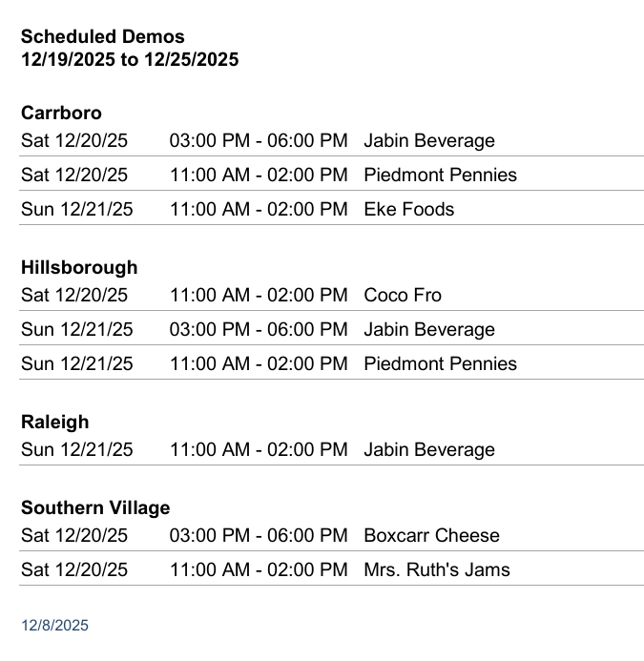
Task: Select the Eke Foods demo entry
Action: pyautogui.click(x=409, y=210)
